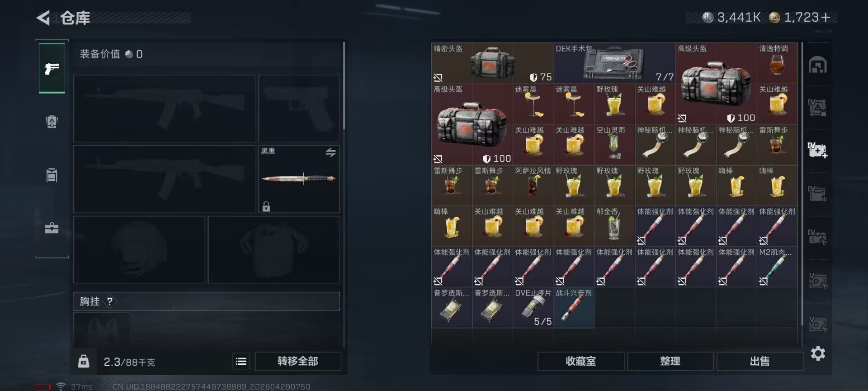Open the warehouse settings gear
The image size is (868, 391).
click(x=818, y=353)
